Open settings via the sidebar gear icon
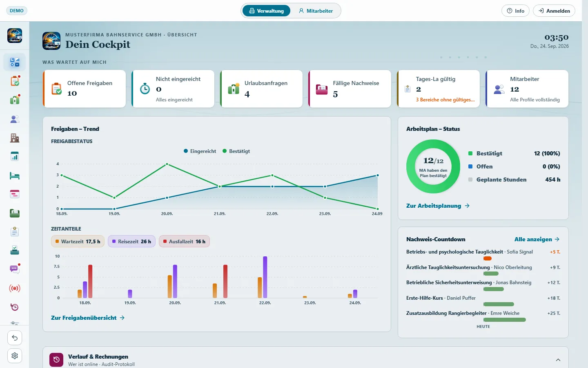 coord(15,356)
